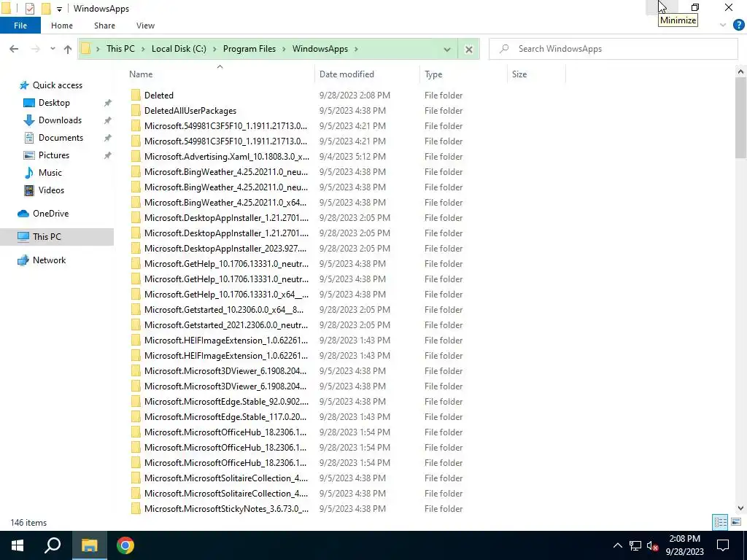747x560 pixels.
Task: Click the vertical scrollbar thumb
Action: [740, 117]
